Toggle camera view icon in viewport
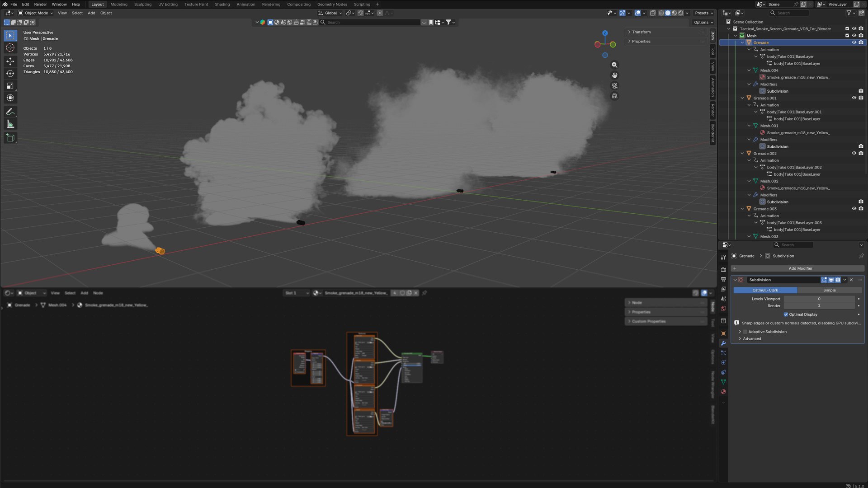The image size is (868, 488). coord(614,86)
